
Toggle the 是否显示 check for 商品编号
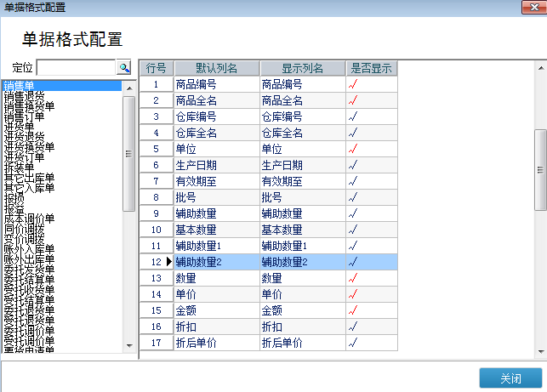352,84
